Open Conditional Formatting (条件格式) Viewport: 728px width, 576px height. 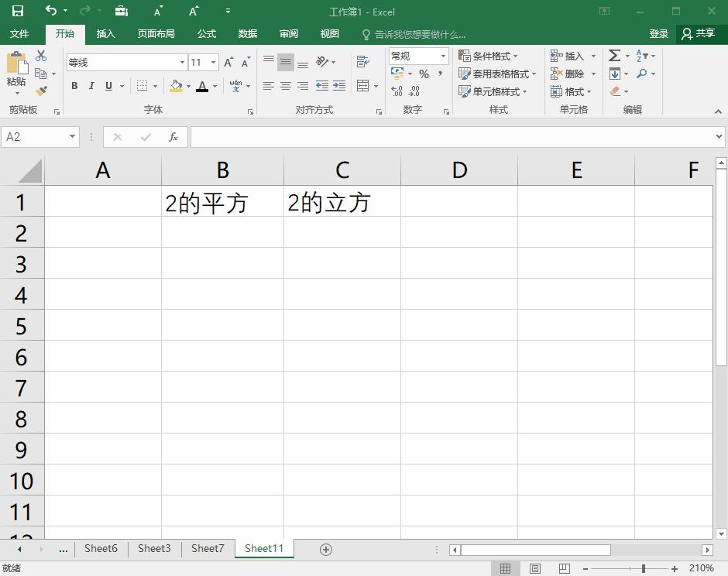point(488,56)
